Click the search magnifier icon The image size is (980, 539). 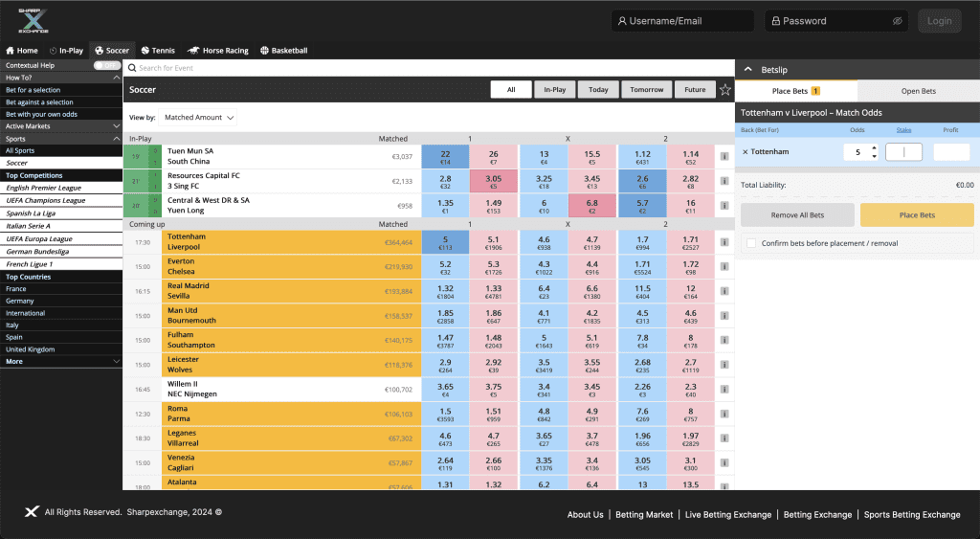tap(132, 68)
